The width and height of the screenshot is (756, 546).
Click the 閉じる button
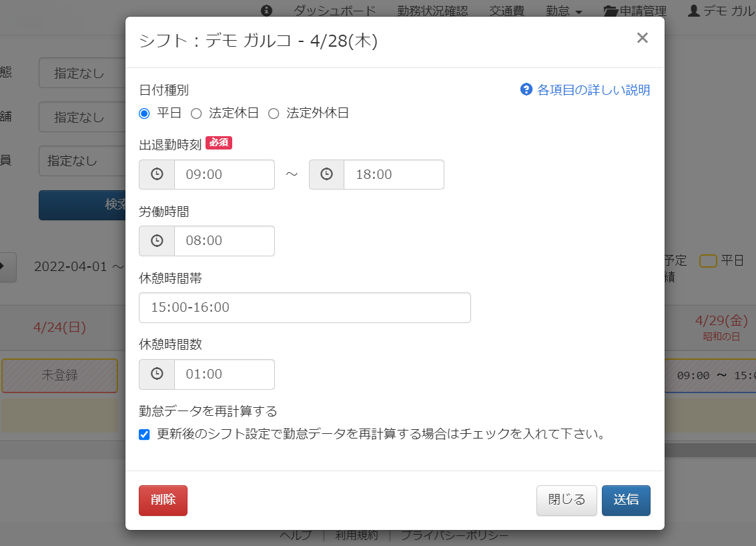tap(566, 500)
